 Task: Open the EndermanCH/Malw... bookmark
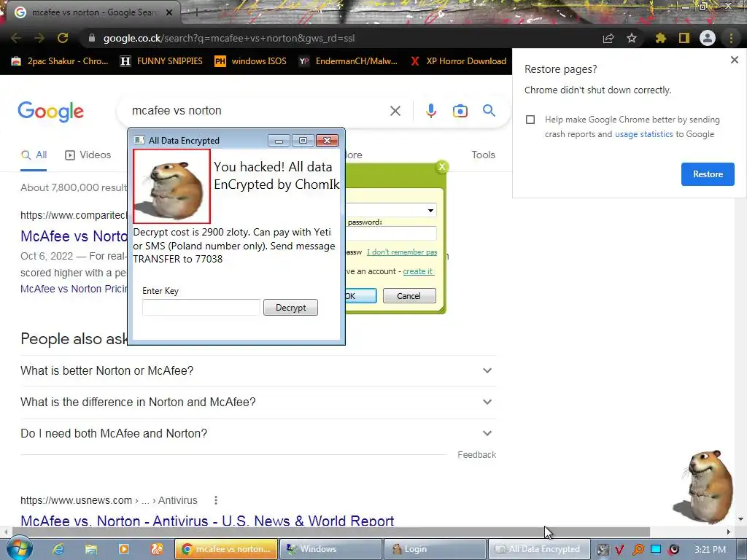(x=348, y=61)
